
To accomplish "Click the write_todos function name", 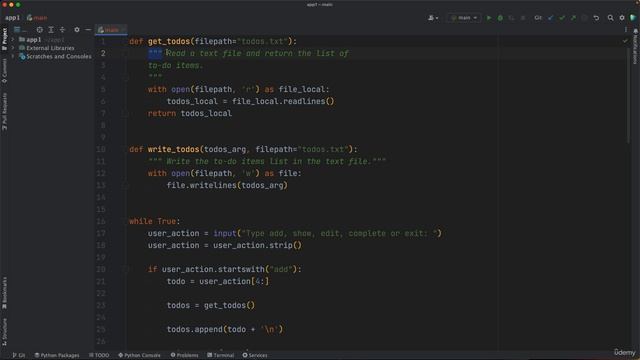I will point(174,149).
